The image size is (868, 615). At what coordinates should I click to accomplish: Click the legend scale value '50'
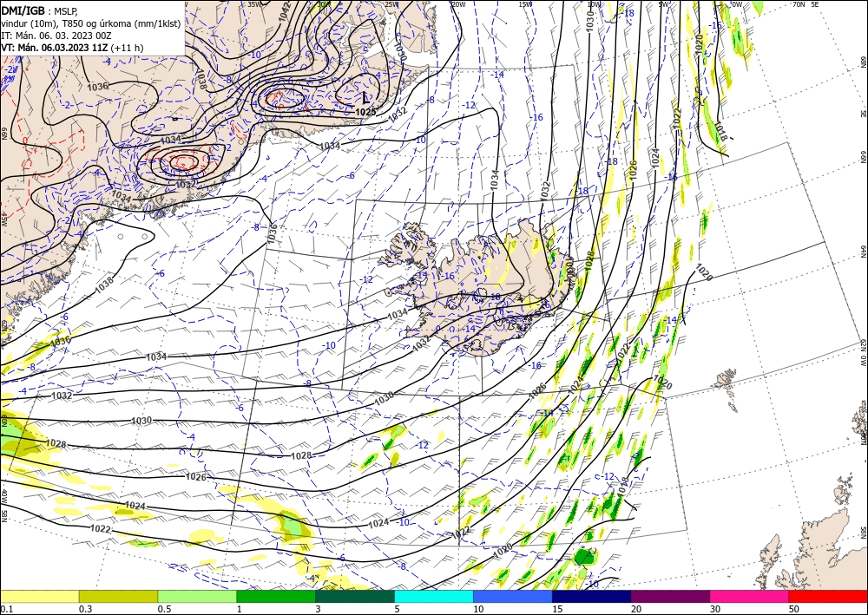coord(794,609)
